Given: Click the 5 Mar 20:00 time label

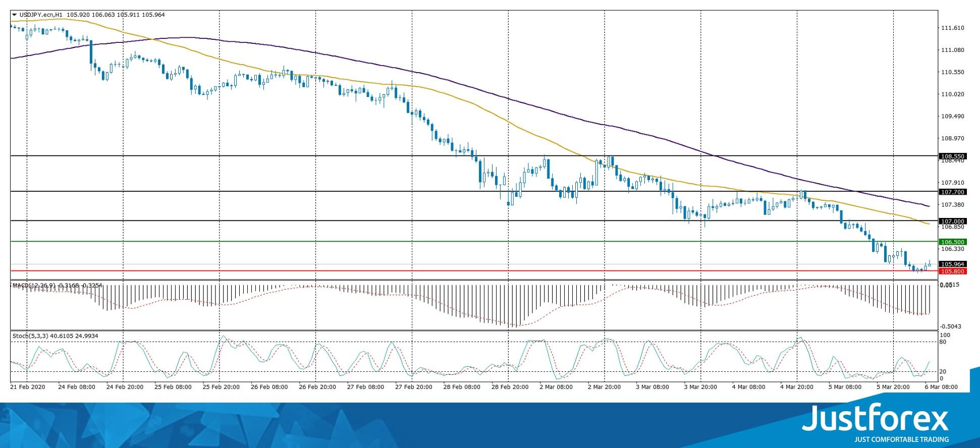Looking at the screenshot, I should click(x=893, y=387).
